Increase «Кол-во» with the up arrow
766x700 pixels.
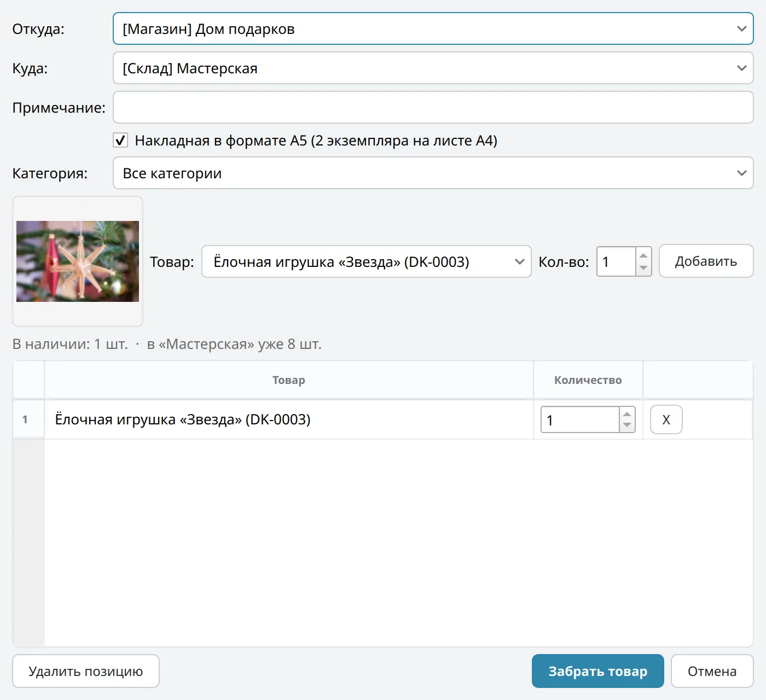tap(643, 255)
